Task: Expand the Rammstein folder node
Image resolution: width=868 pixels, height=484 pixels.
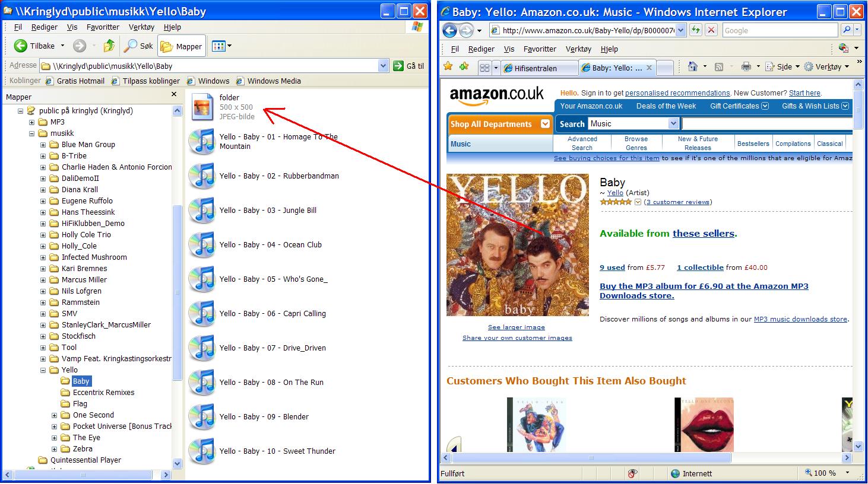Action: [43, 302]
